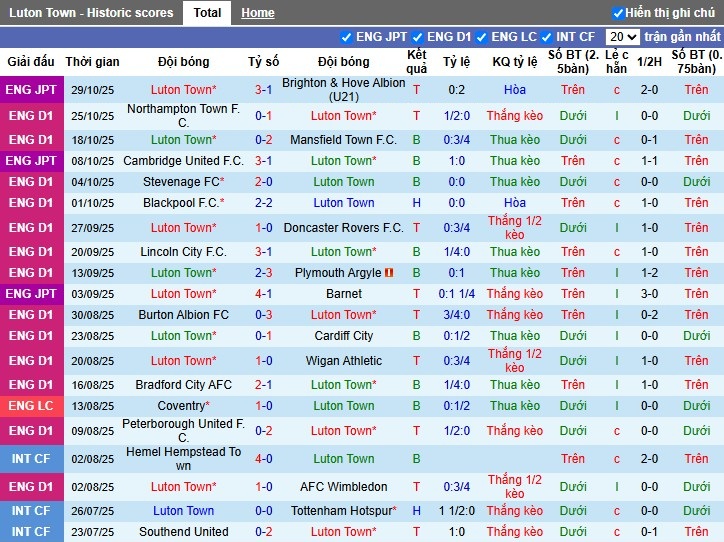Click the 0:1 1/4 odds for Barnet match

[456, 294]
